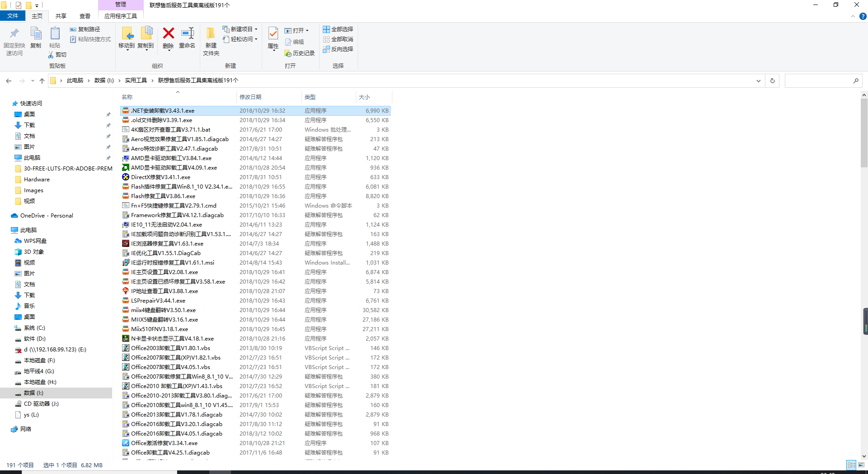Click the Pin to Quick Access icon
The width and height of the screenshot is (868, 474).
pyautogui.click(x=14, y=34)
